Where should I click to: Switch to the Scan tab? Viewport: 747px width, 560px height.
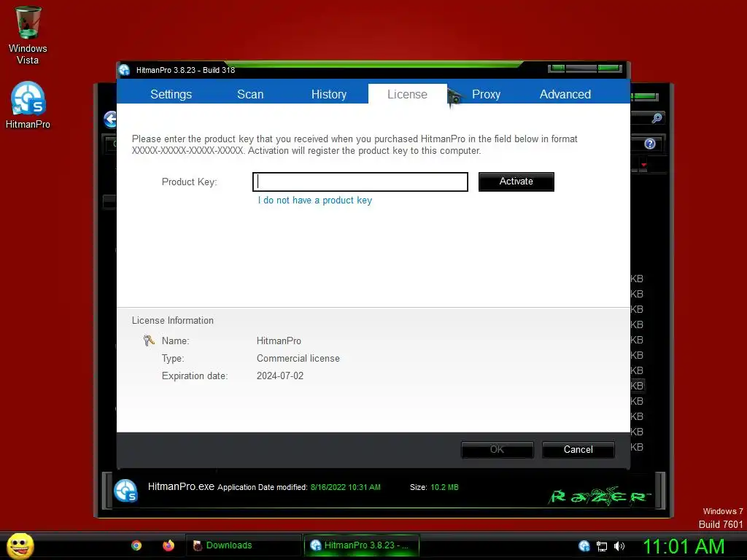click(x=250, y=94)
